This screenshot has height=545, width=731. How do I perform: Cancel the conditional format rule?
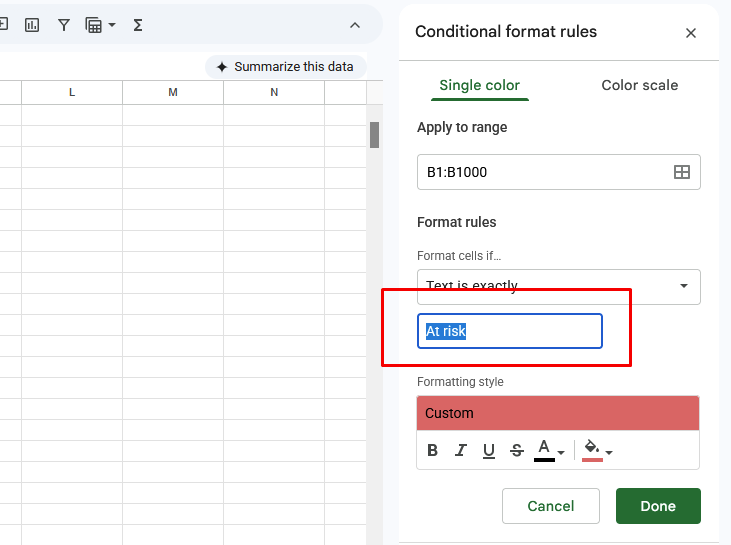pyautogui.click(x=551, y=506)
